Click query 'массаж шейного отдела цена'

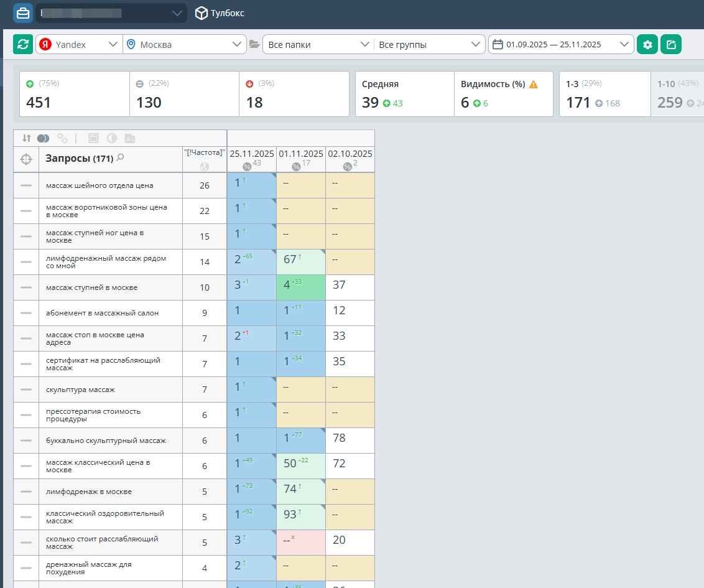(x=100, y=185)
